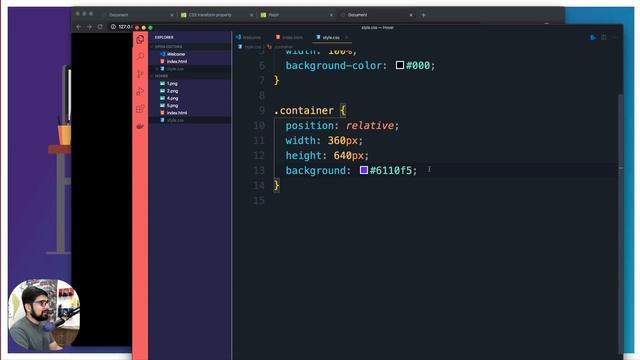Open the Extensions view icon

tap(140, 109)
